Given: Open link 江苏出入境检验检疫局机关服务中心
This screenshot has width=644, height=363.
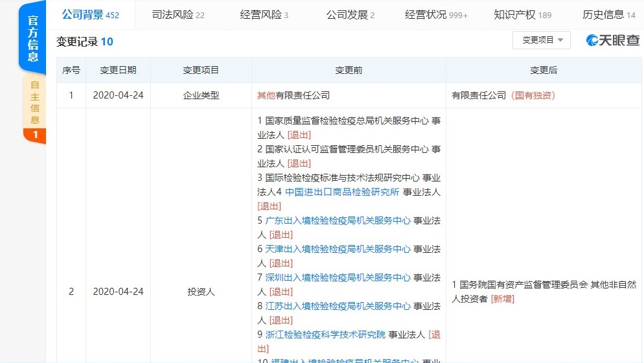Looking at the screenshot, I should coord(338,306).
